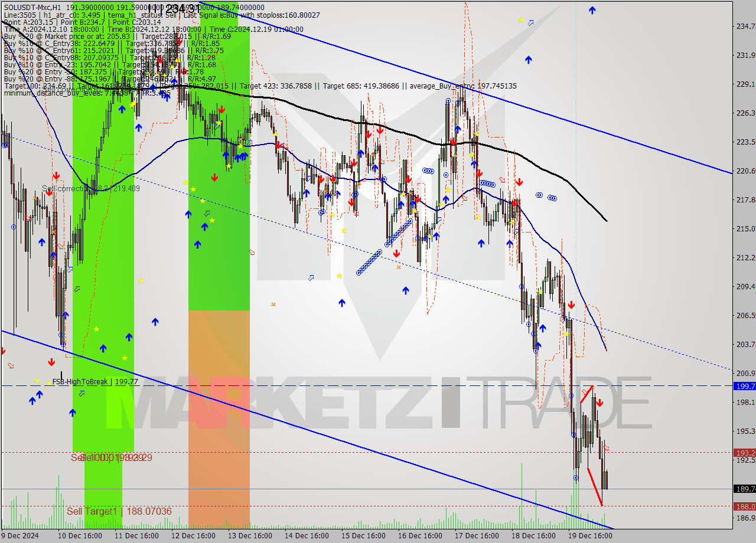Click the 195.3 price axis label
This screenshot has height=543, width=756.
(x=745, y=431)
